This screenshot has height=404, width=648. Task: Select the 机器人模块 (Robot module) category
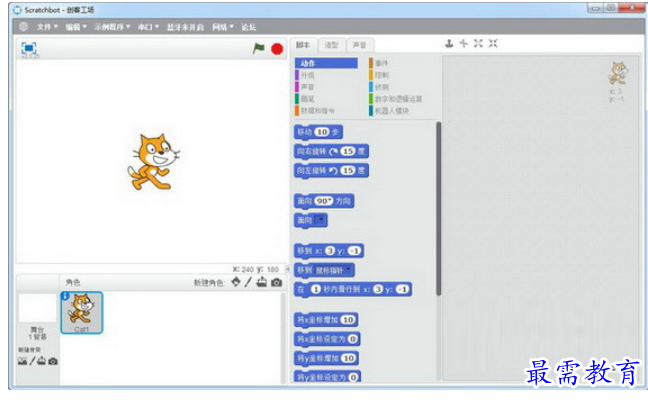[389, 111]
